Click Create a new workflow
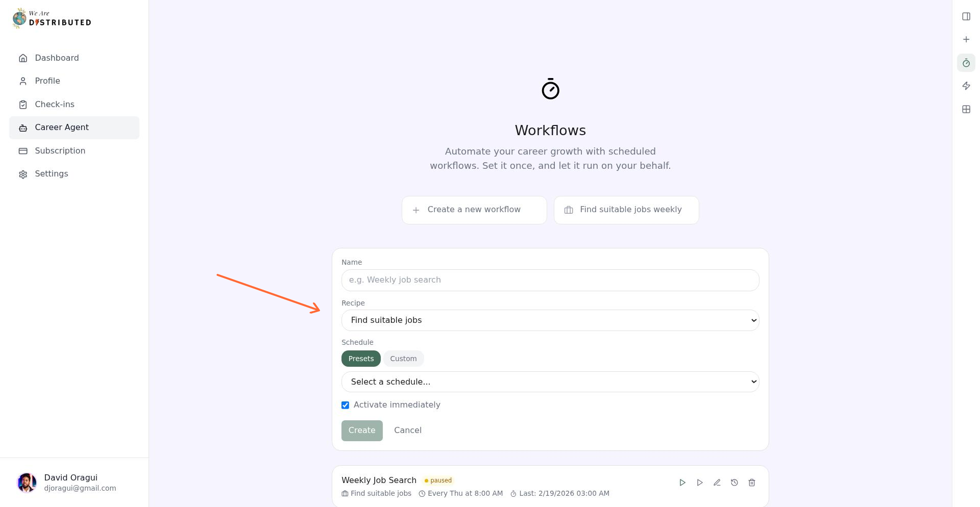The image size is (980, 507). [474, 210]
